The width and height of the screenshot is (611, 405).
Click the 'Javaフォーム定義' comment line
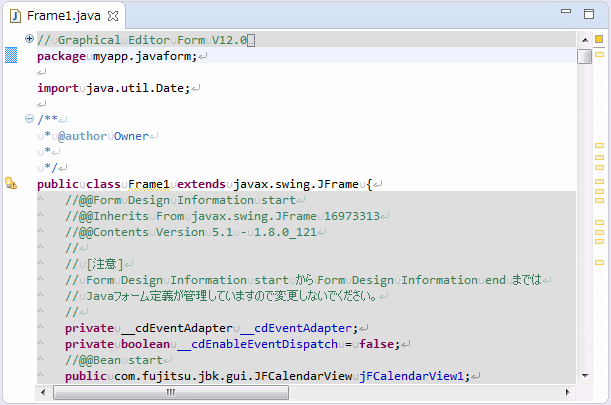(x=221, y=296)
